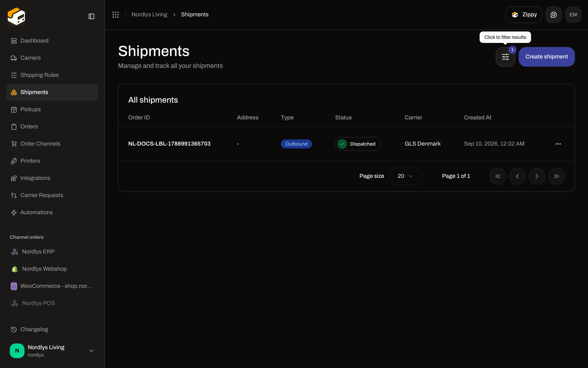Open Changelog in the sidebar

click(x=52, y=329)
